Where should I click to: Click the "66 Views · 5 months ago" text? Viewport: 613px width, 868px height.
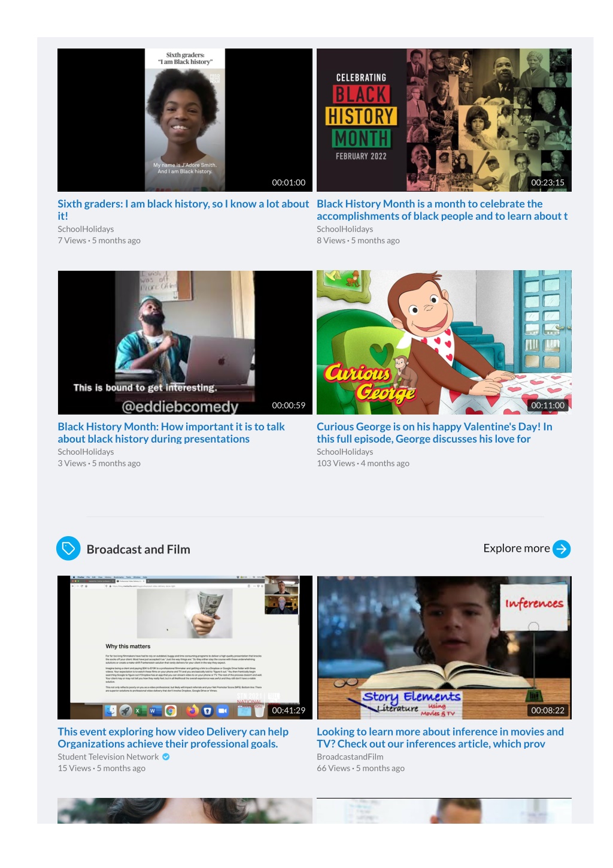360,768
